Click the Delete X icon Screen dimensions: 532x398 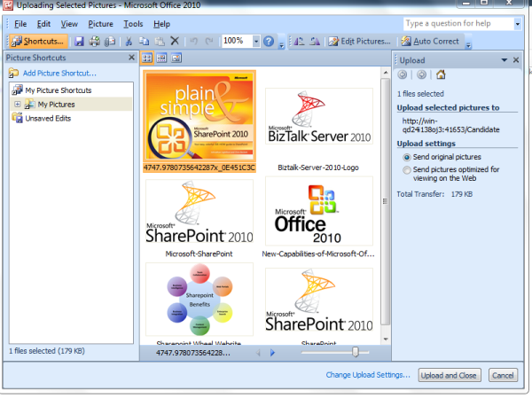pos(175,41)
